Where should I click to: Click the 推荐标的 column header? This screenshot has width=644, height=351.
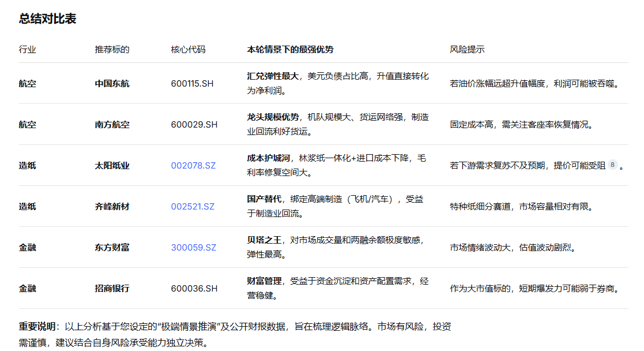[112, 50]
